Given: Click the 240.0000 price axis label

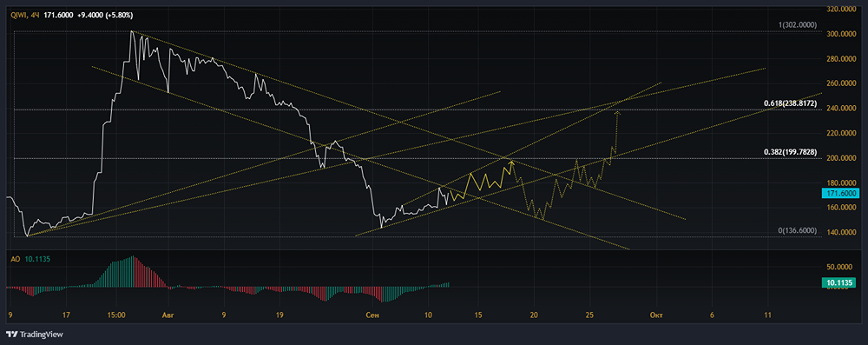Looking at the screenshot, I should click(x=840, y=108).
